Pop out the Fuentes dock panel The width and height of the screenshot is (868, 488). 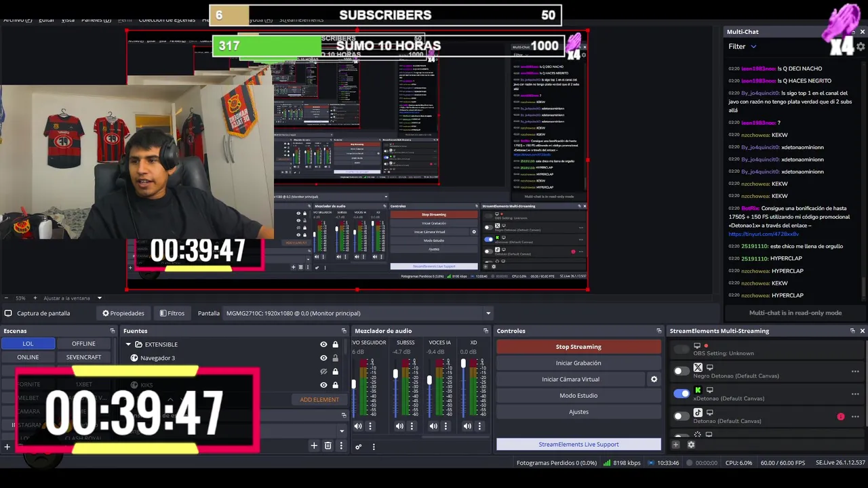(x=344, y=331)
